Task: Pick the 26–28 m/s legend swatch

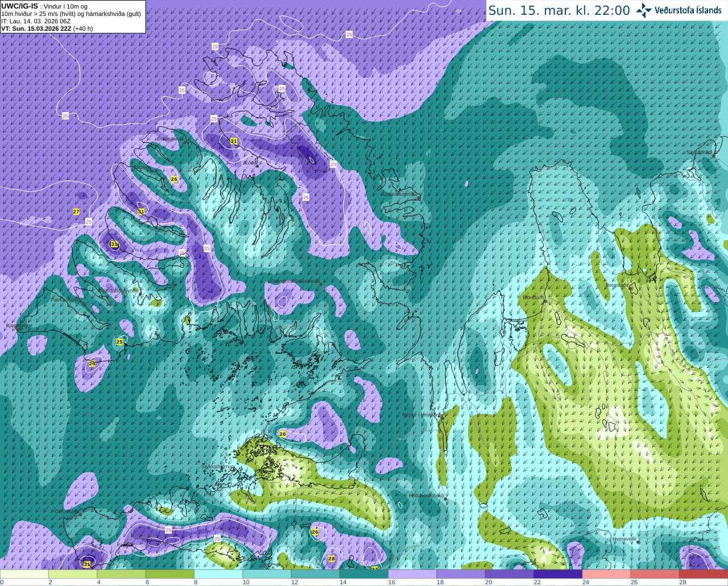Action: (x=655, y=574)
